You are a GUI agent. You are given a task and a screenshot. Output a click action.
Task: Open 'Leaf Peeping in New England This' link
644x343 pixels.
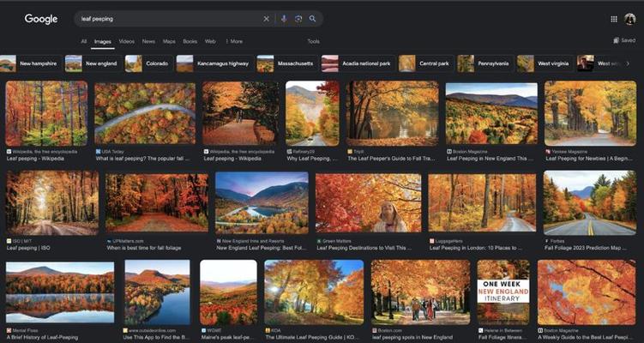[x=490, y=159]
